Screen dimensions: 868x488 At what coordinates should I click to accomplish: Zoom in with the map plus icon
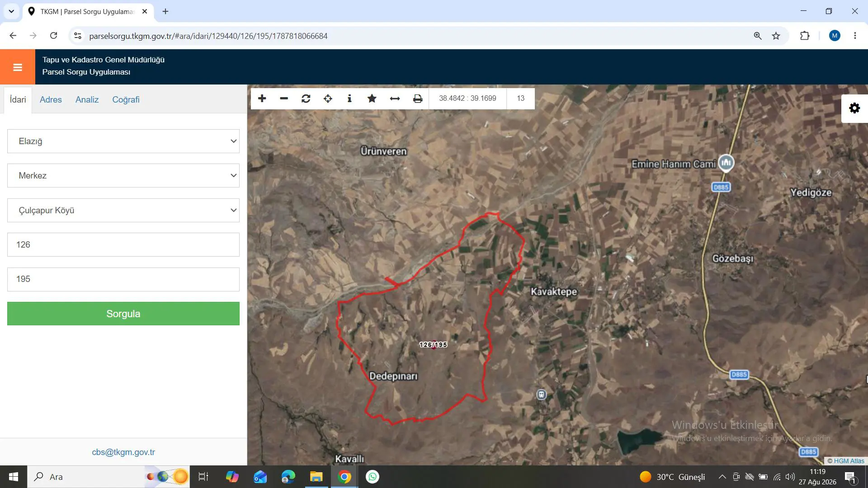click(x=262, y=99)
